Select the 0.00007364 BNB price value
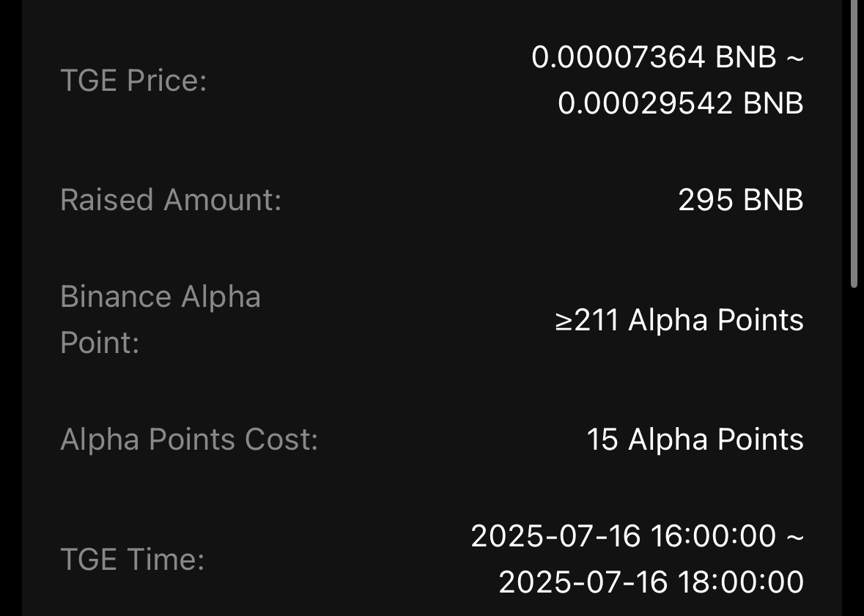The width and height of the screenshot is (864, 616). click(x=654, y=57)
